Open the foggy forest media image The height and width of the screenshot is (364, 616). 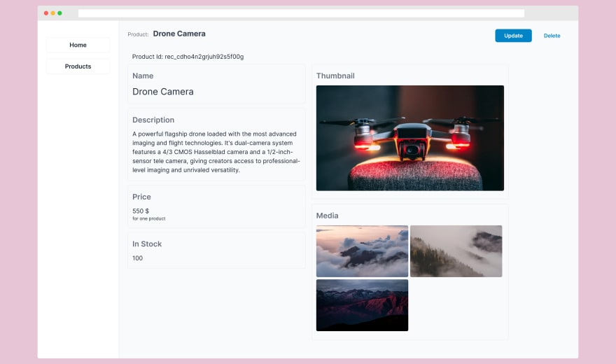(x=456, y=251)
